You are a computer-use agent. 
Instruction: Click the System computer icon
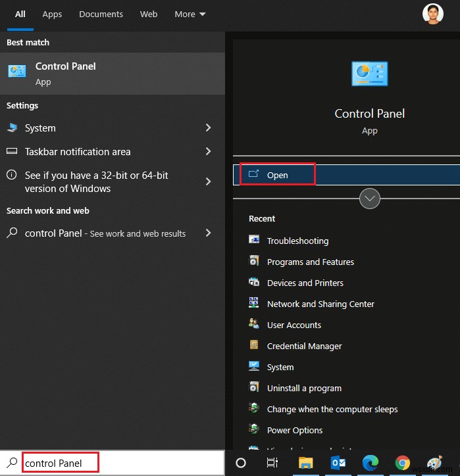[x=12, y=128]
